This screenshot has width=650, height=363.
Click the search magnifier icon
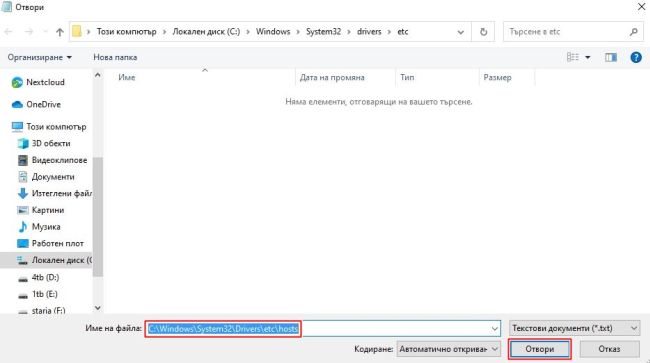coord(633,32)
